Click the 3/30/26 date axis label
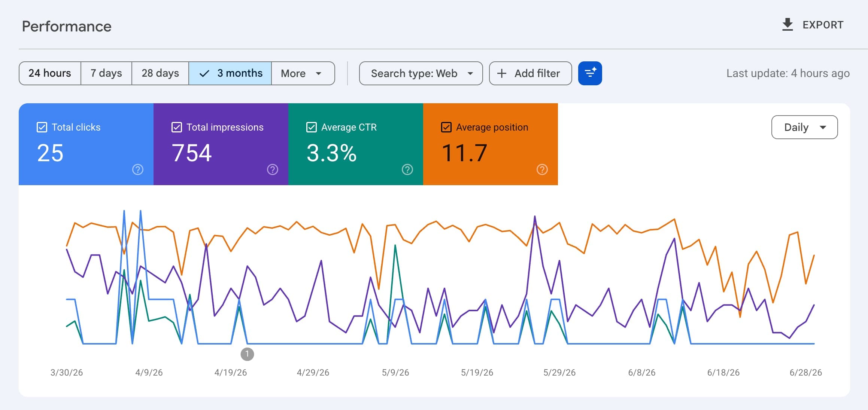This screenshot has height=410, width=868. [x=67, y=373]
